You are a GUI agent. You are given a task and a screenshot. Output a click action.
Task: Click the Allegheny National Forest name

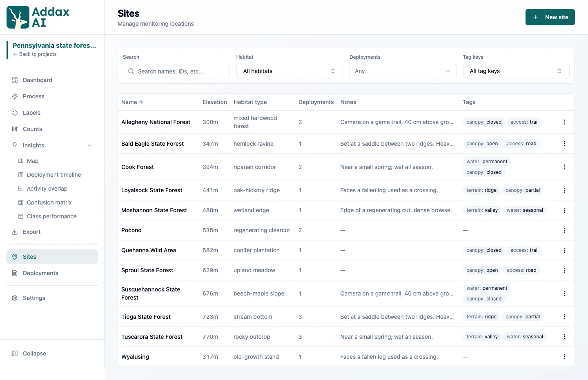[x=156, y=122]
